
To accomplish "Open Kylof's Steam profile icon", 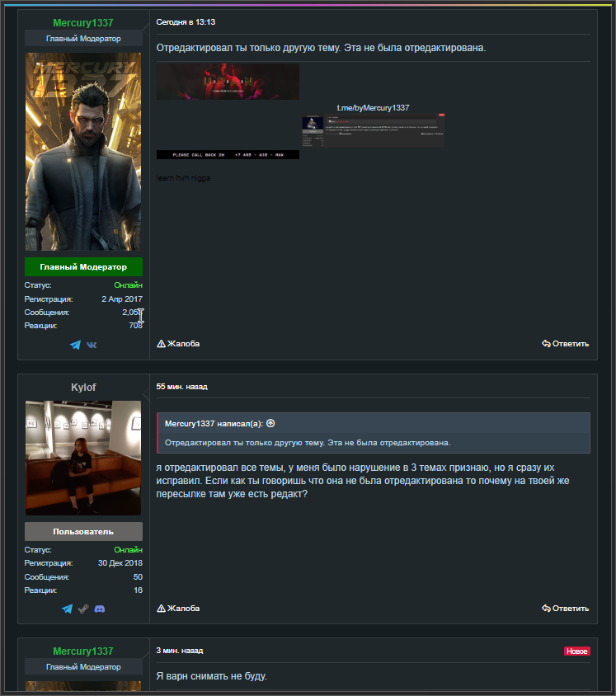I will coord(83,609).
